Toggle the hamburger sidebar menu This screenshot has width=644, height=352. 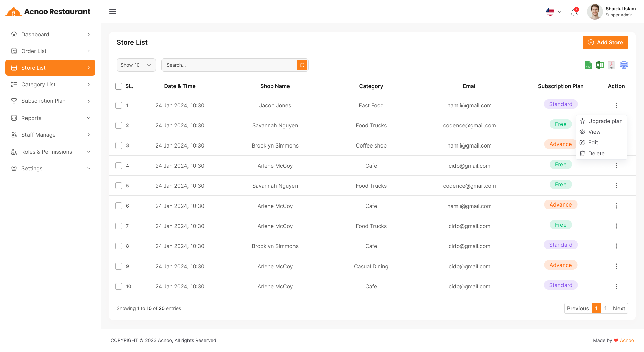(x=113, y=12)
